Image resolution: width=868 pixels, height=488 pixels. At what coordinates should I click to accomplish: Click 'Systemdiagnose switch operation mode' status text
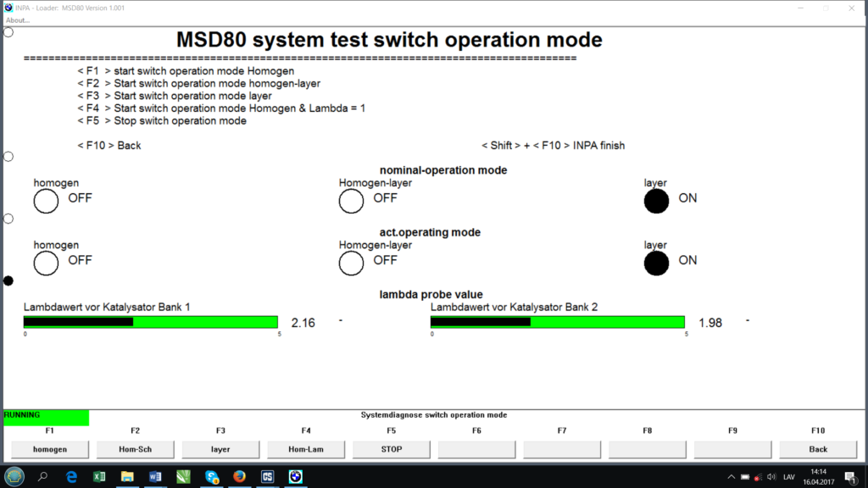tap(434, 415)
